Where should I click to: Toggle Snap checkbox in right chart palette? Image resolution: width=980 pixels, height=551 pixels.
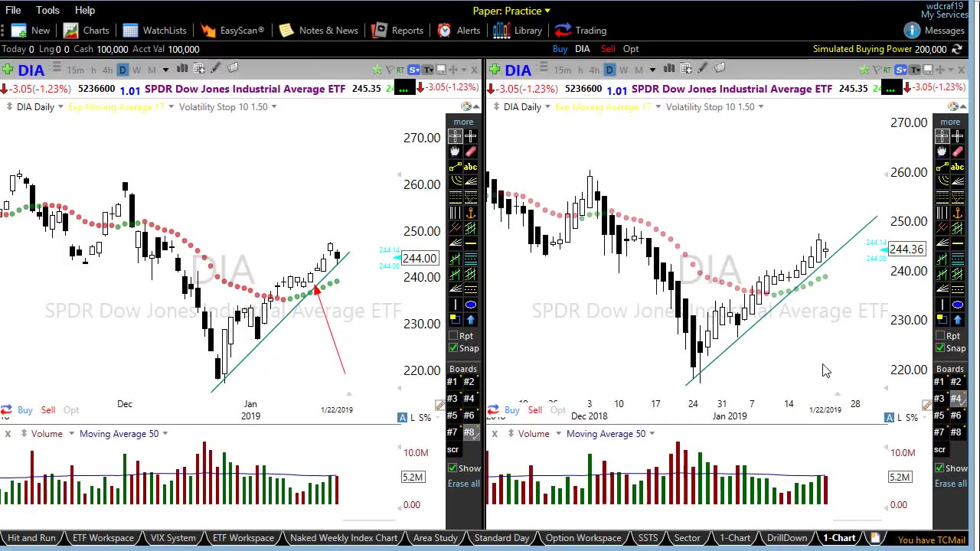(x=940, y=348)
